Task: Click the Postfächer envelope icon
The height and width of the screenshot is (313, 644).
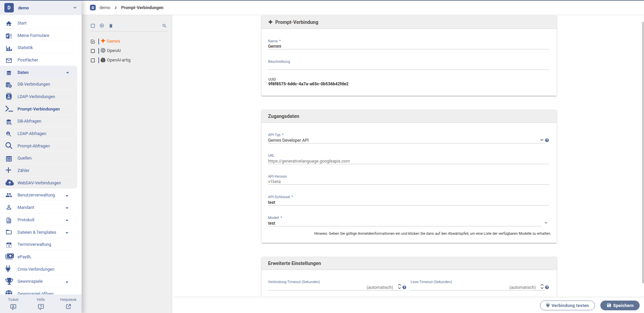Action: (9, 60)
